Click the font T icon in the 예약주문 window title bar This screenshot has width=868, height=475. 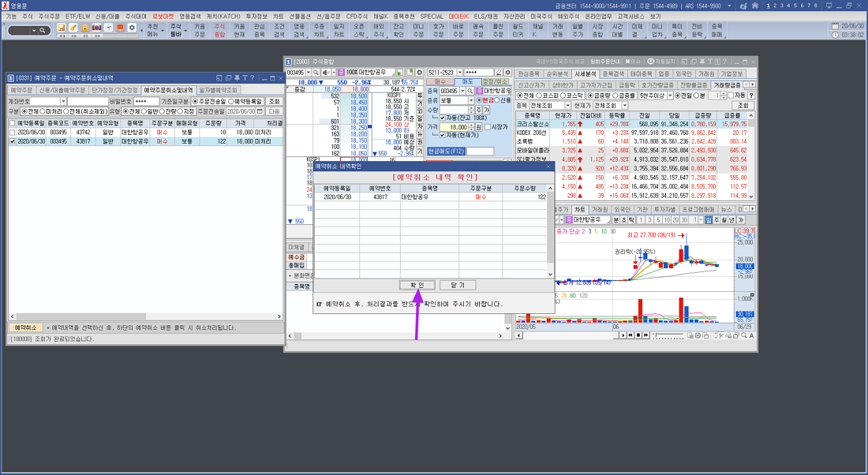(x=245, y=78)
